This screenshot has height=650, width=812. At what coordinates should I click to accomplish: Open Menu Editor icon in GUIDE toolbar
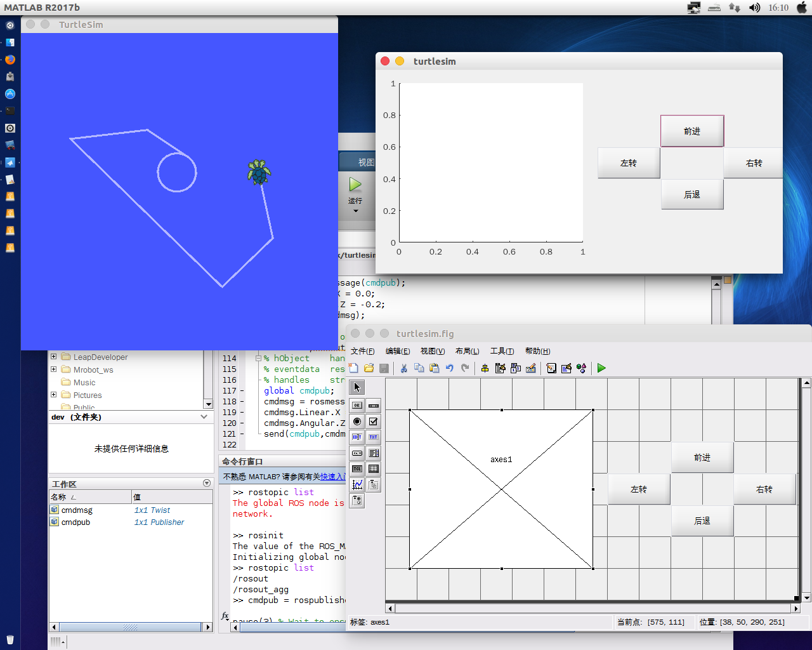(x=500, y=368)
